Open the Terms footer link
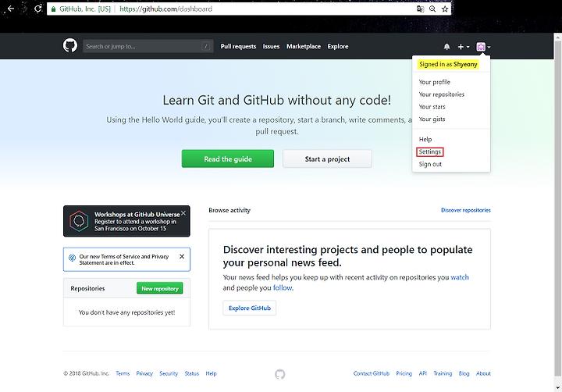This screenshot has height=392, width=562. coord(123,373)
